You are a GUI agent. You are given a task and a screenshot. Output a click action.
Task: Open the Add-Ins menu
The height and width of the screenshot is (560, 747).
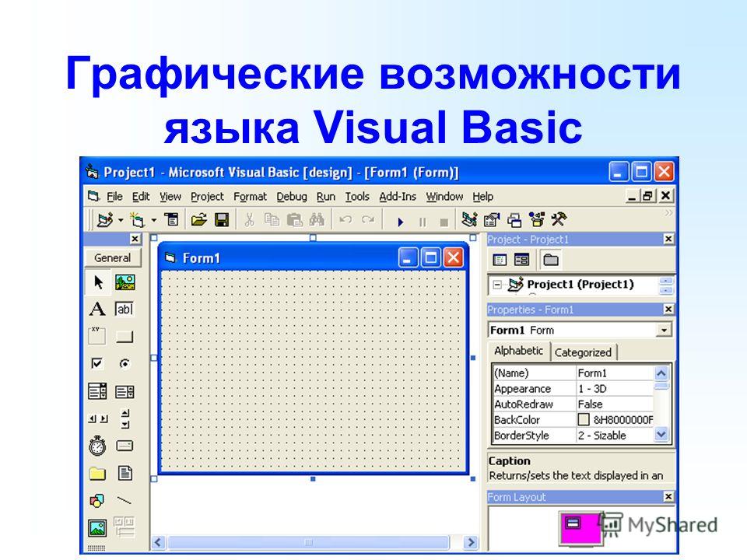(398, 197)
